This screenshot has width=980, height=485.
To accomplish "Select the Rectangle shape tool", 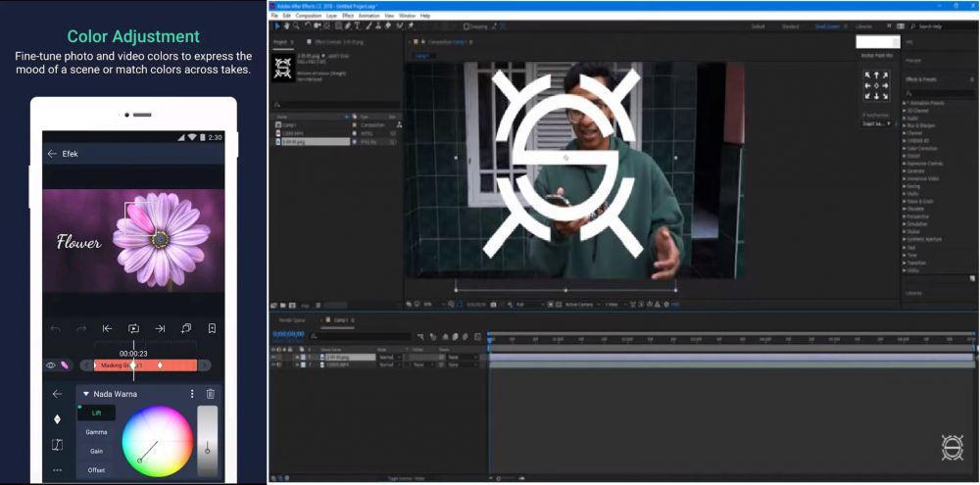I will (x=338, y=26).
